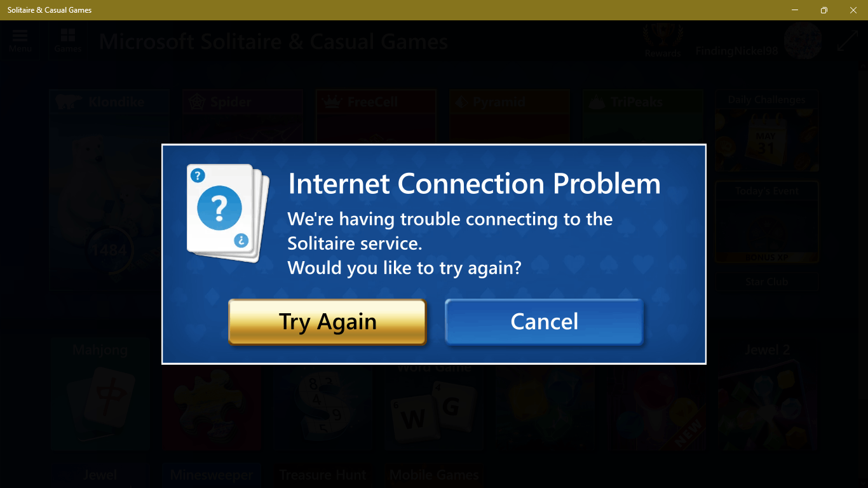Open the Spider game tile

point(243,118)
